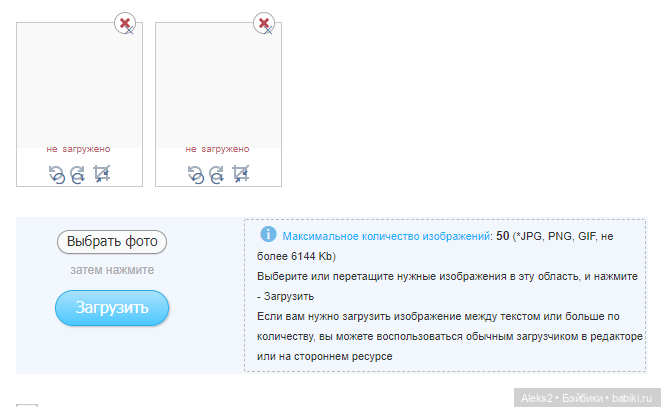This screenshot has height=407, width=661.
Task: Click the second photo's не загружено status
Action: pyautogui.click(x=218, y=149)
